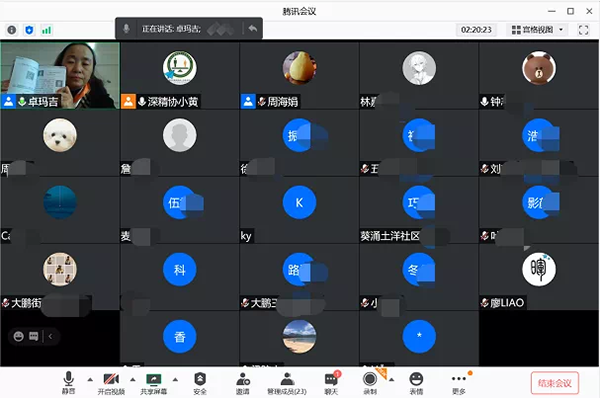Open the More options ellipsis

click(x=459, y=383)
